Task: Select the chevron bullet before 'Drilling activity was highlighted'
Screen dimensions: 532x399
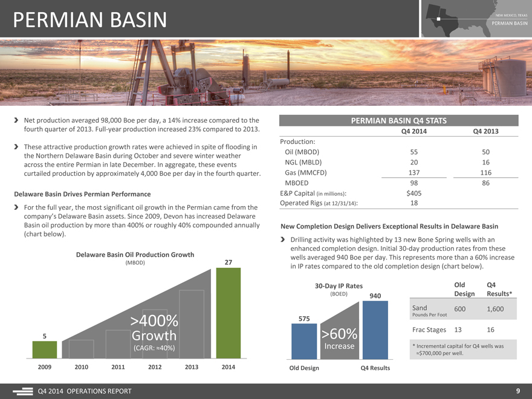Action: [x=284, y=240]
